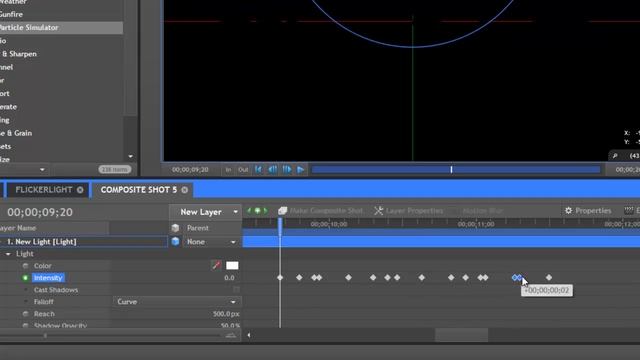Select Particle Simulator effect category
The image size is (640, 360).
click(x=61, y=28)
